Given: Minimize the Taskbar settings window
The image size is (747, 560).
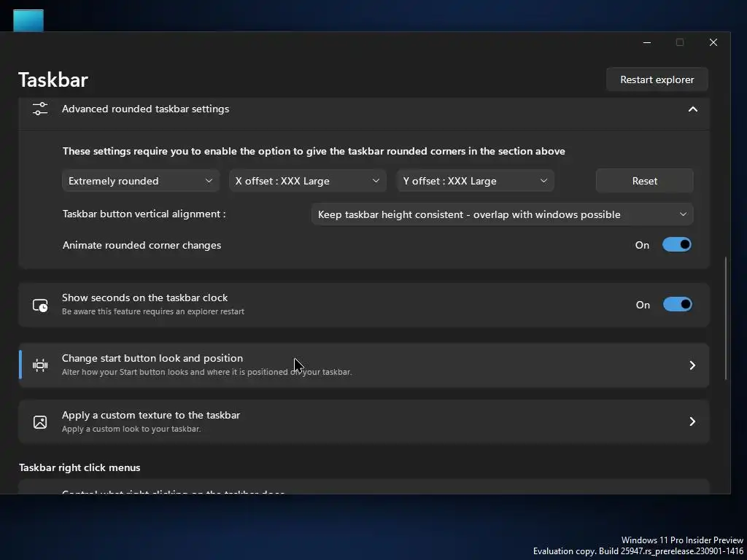Looking at the screenshot, I should (646, 43).
